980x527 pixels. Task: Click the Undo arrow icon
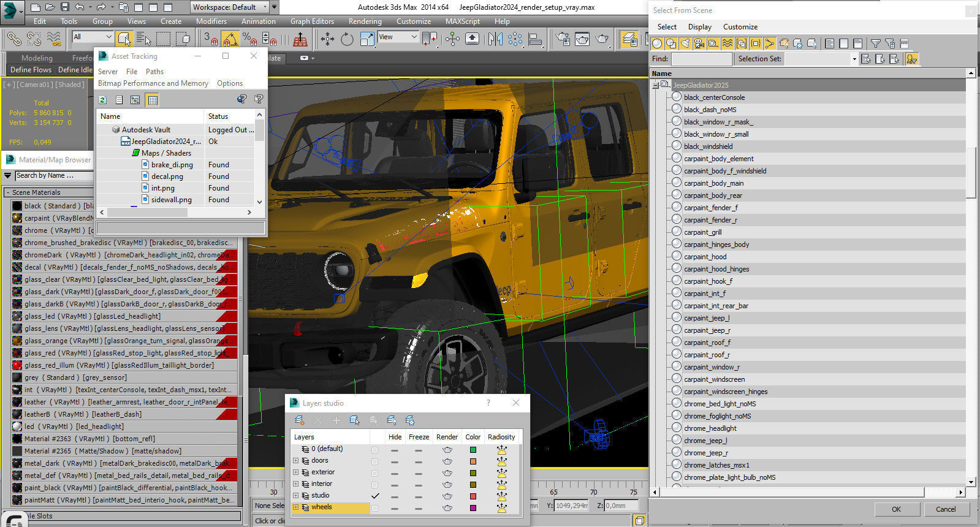coord(80,7)
